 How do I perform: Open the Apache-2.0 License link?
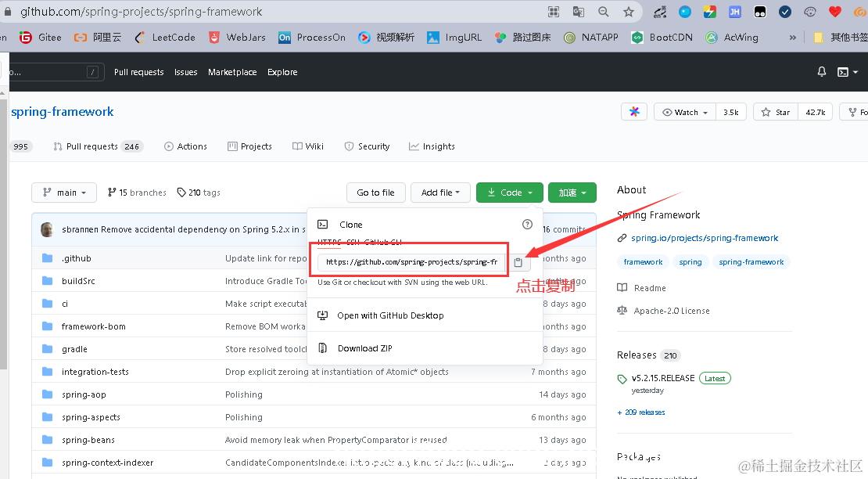click(x=672, y=311)
